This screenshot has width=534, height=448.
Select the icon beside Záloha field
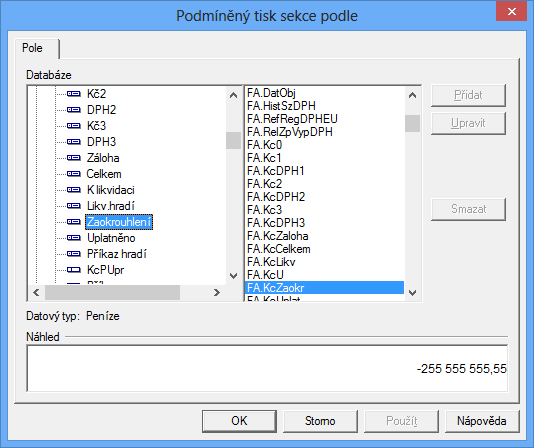(x=74, y=158)
